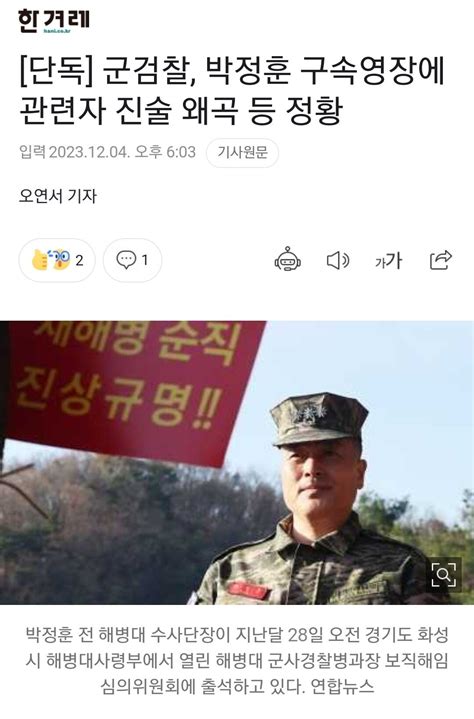Select reporter name 오연서 기자
This screenshot has height=719, width=474.
[58, 196]
